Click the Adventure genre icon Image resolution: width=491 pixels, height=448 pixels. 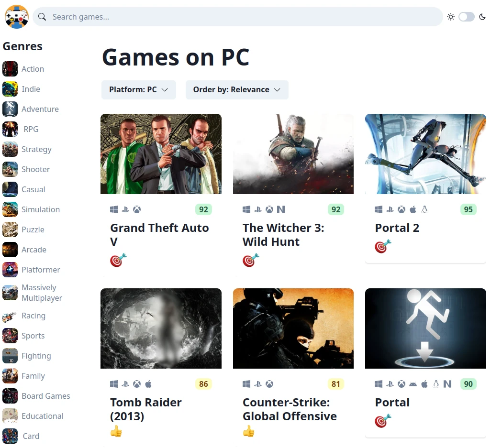pyautogui.click(x=10, y=109)
